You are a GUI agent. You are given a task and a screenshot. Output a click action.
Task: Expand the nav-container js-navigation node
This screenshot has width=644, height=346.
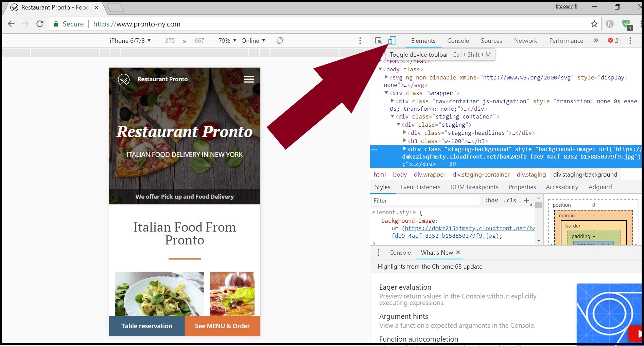point(393,101)
